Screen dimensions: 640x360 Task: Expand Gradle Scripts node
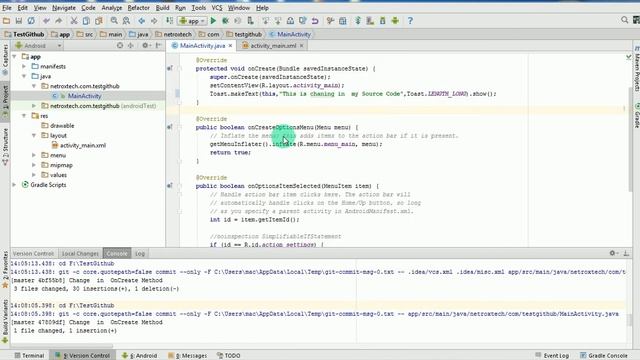click(14, 185)
